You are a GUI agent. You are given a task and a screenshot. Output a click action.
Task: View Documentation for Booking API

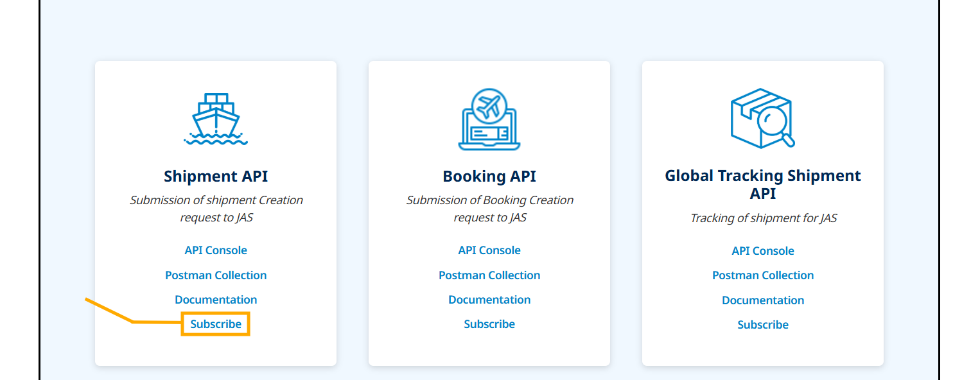(489, 300)
